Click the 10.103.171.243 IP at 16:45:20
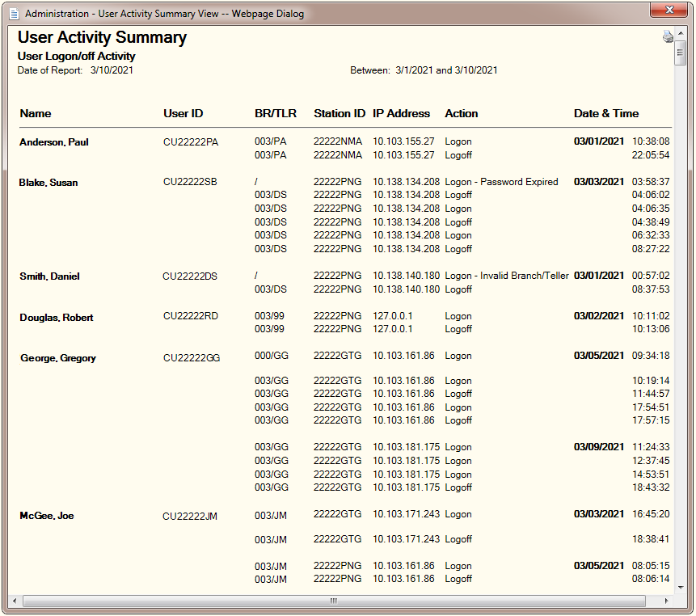 [406, 514]
